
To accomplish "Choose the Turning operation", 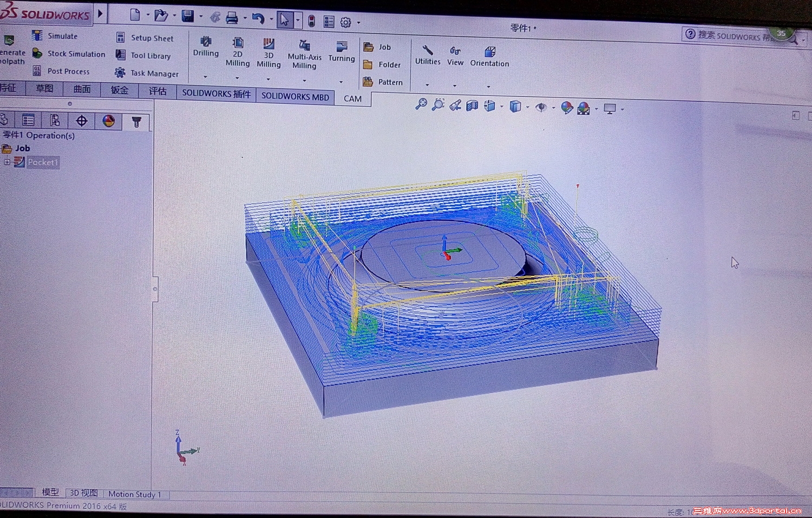I will (342, 52).
